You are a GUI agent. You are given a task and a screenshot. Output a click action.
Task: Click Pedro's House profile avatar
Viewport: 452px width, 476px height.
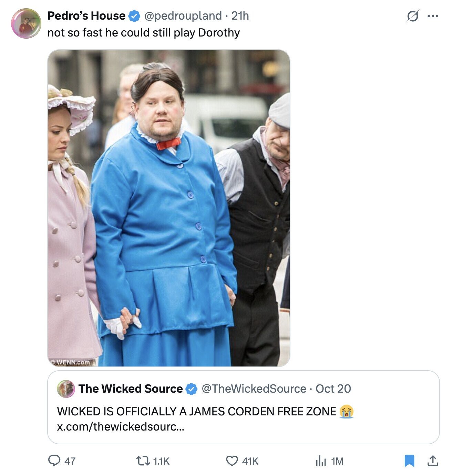26,23
